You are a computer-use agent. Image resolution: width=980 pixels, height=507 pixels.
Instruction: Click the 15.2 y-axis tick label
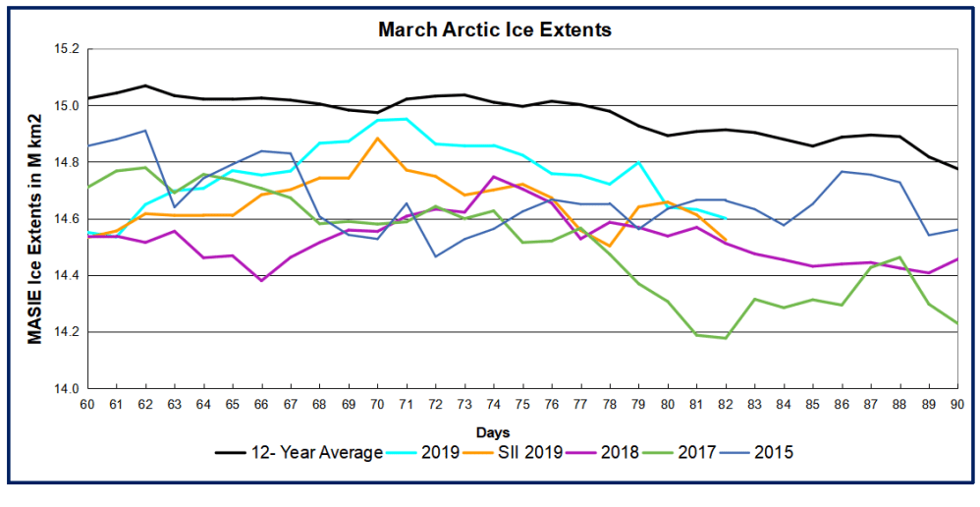coord(65,49)
